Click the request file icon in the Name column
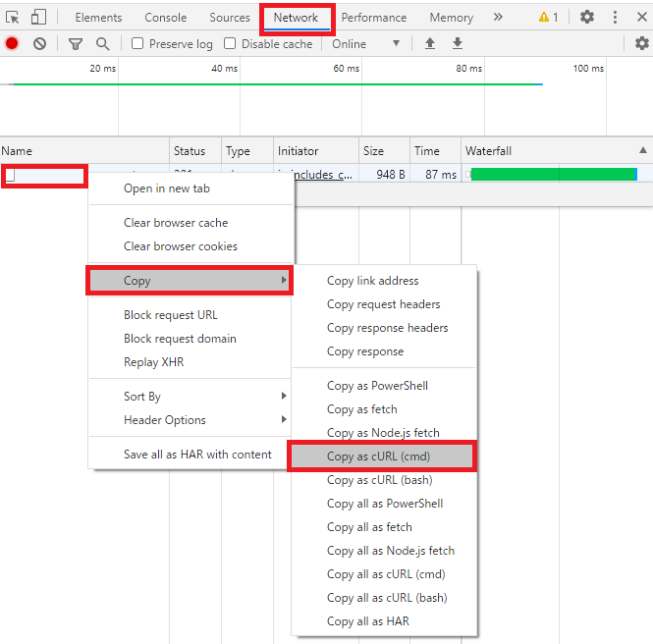 11,175
